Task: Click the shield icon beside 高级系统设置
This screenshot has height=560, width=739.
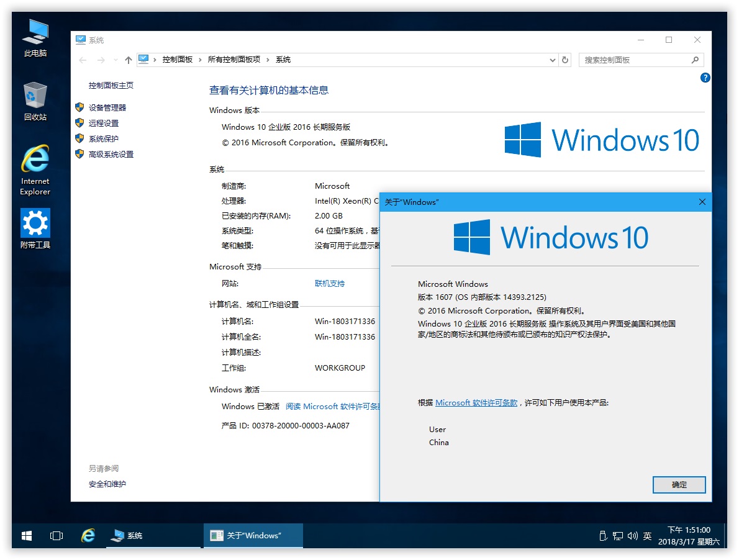Action: coord(79,154)
